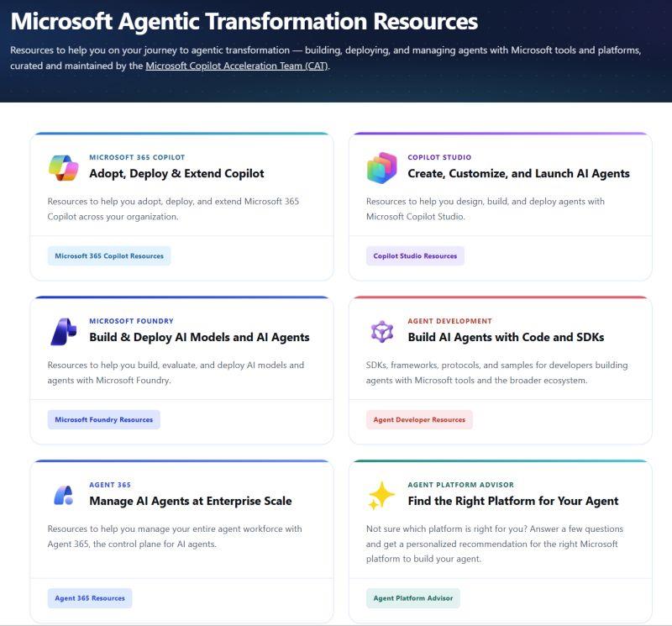The image size is (672, 626).
Task: Click the MICROSOFT 365 COPILOT category label
Action: 137,157
